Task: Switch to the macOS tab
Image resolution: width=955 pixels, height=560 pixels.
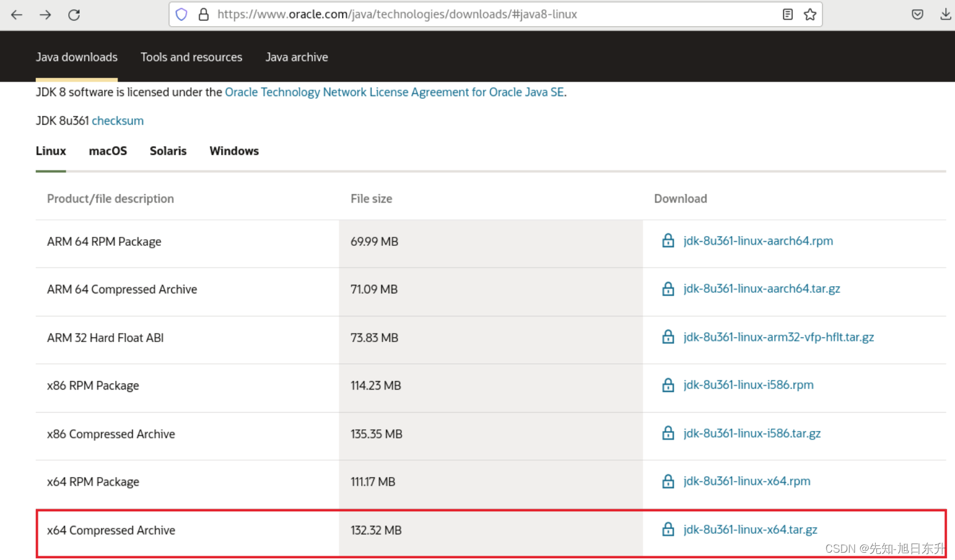Action: tap(108, 151)
